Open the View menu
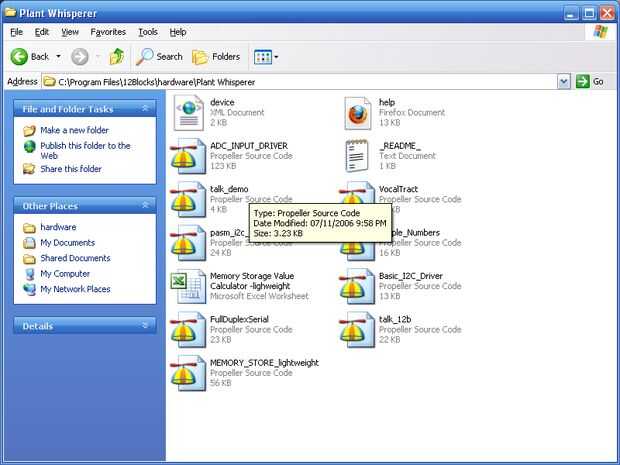Viewport: 620px width, 465px height. [70, 32]
